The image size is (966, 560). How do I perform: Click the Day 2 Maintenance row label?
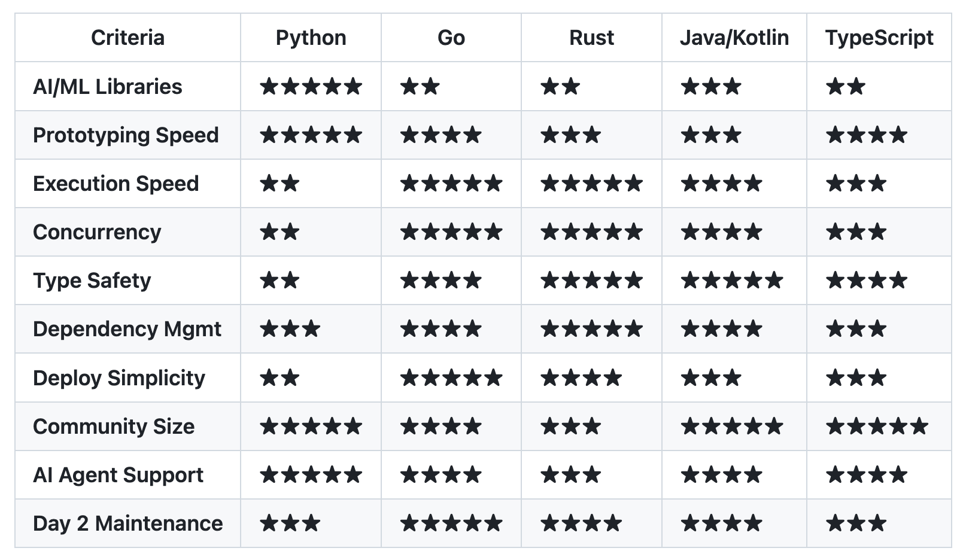127,524
